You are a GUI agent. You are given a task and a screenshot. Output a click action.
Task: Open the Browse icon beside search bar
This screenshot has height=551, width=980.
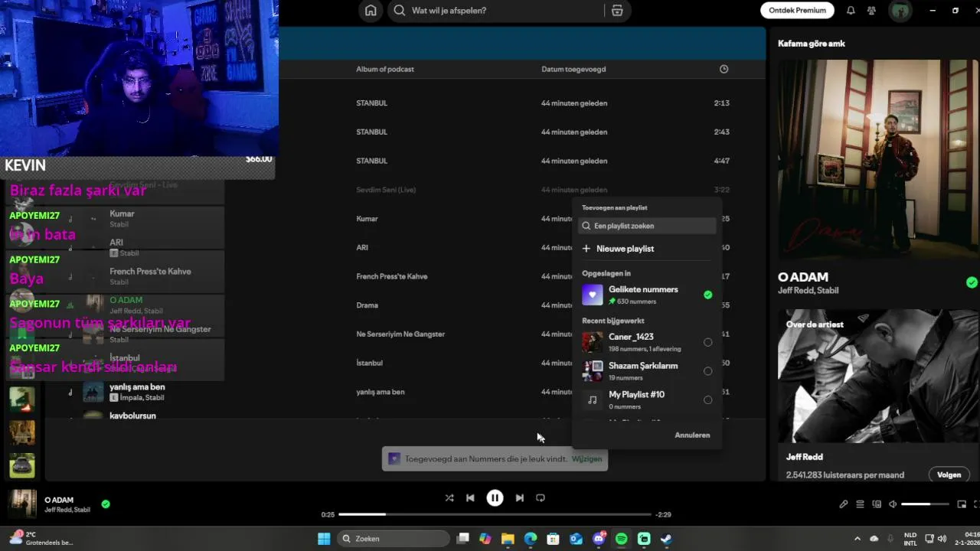tap(617, 11)
